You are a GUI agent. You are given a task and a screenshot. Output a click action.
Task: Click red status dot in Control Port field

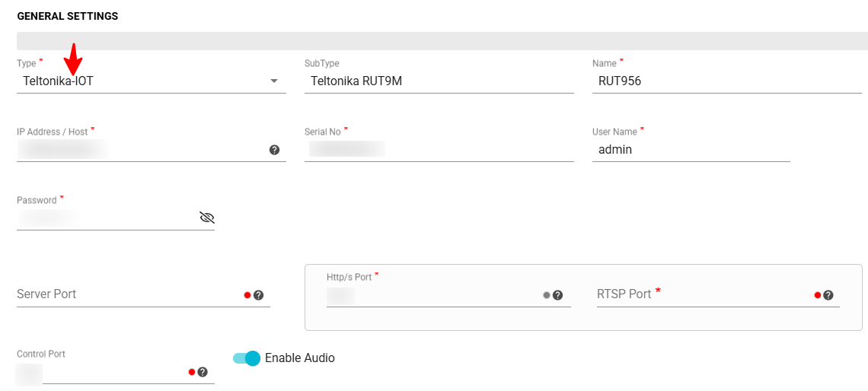click(x=192, y=372)
